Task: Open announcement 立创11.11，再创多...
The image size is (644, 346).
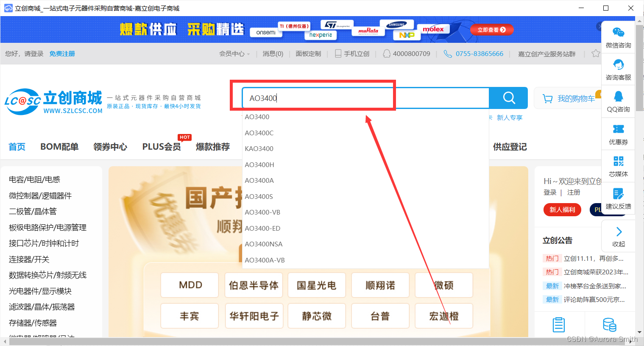Action: (x=594, y=258)
